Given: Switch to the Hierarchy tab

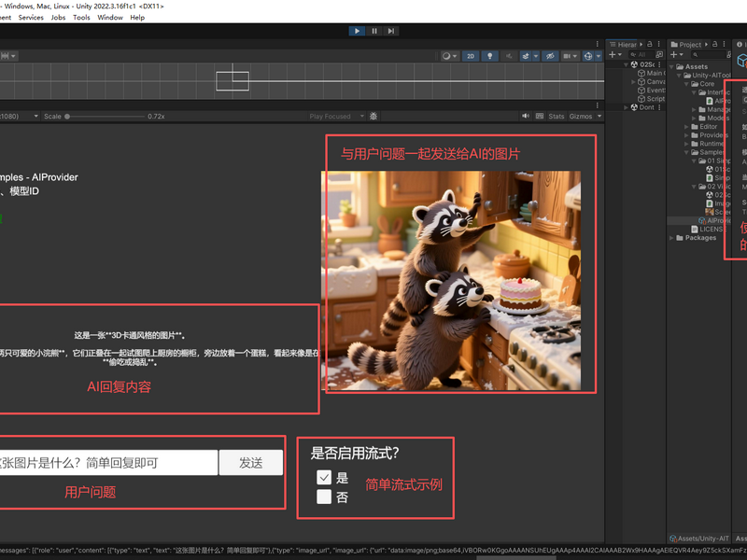Looking at the screenshot, I should coord(625,44).
